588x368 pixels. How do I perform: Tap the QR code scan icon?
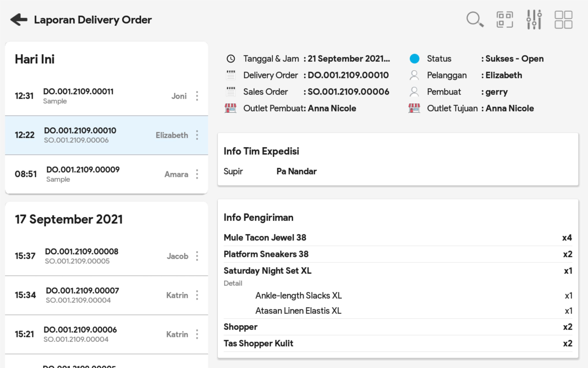[x=505, y=19]
